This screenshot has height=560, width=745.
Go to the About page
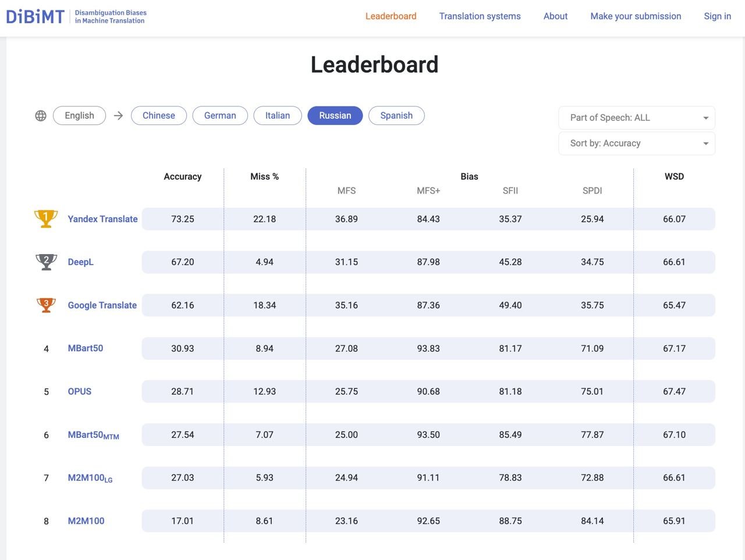[x=555, y=16]
